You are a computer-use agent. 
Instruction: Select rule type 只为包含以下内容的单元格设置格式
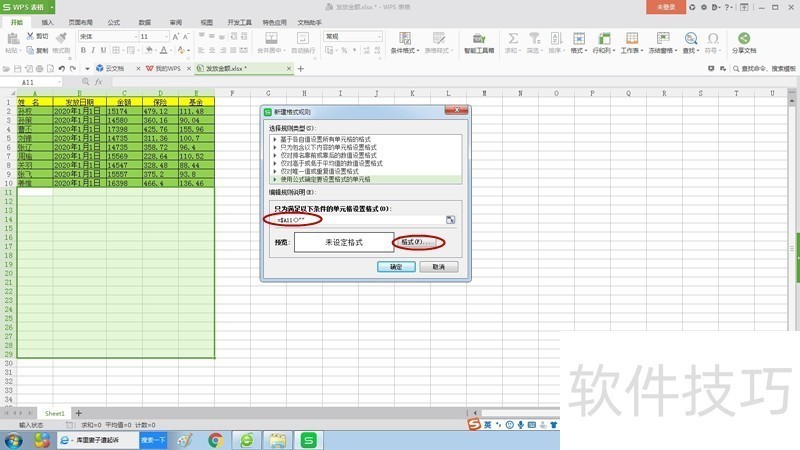(366, 147)
